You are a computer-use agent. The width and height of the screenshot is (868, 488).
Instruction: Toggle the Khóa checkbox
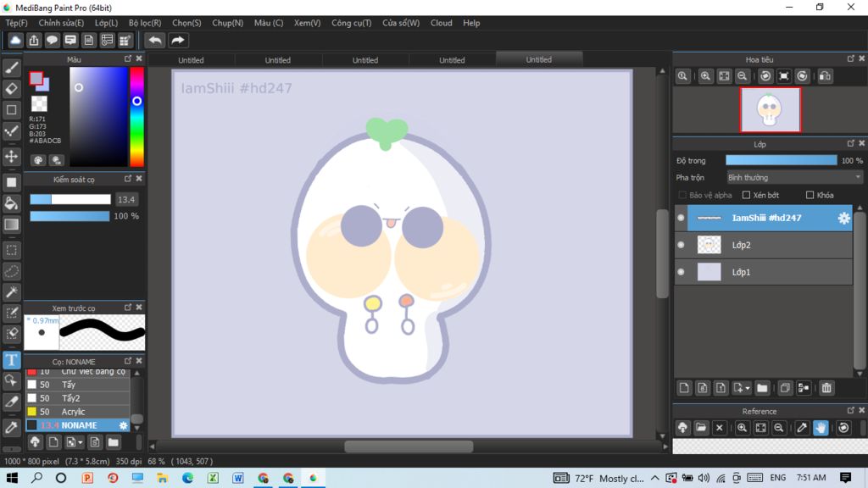click(810, 195)
